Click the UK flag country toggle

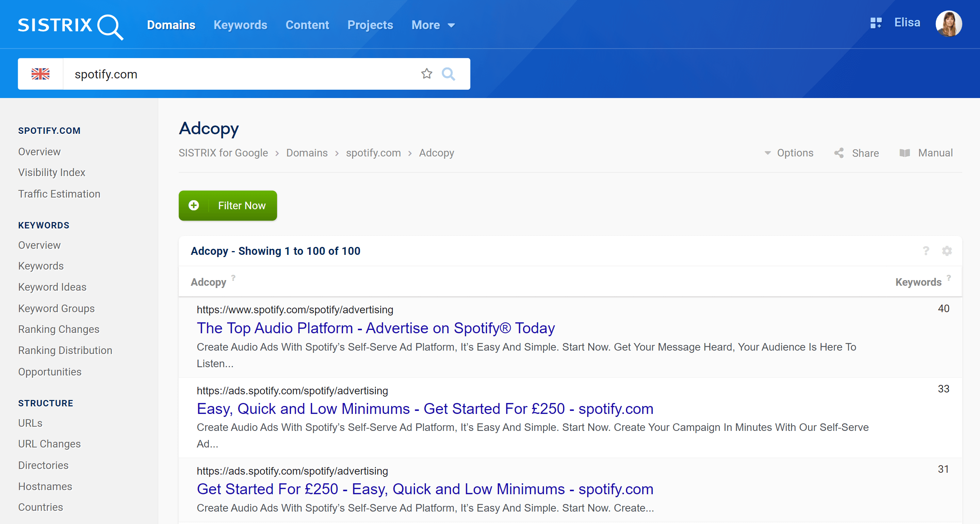point(40,73)
